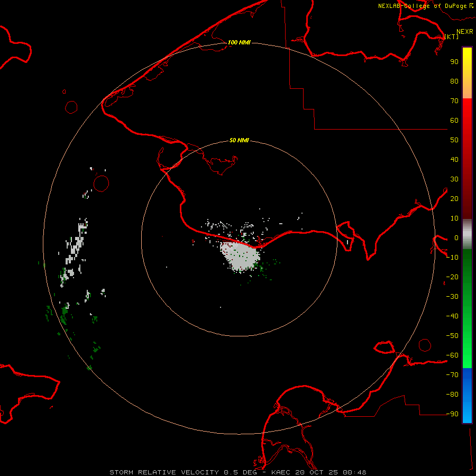This screenshot has height=476, width=476.
Task: Click the -30 scale label
Action: [x=452, y=297]
